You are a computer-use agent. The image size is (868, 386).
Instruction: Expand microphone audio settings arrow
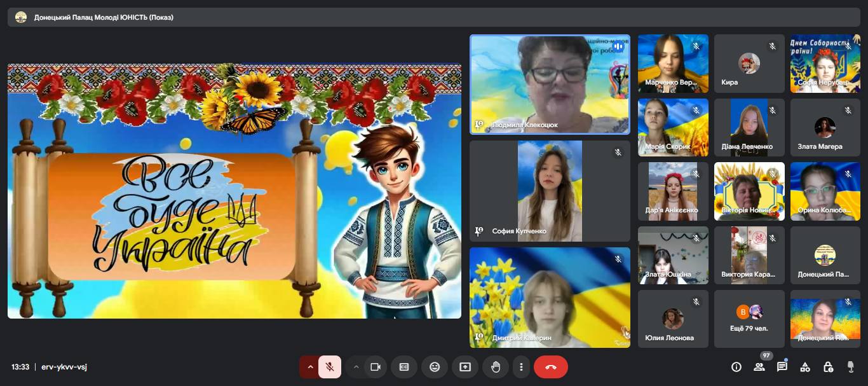coord(310,367)
